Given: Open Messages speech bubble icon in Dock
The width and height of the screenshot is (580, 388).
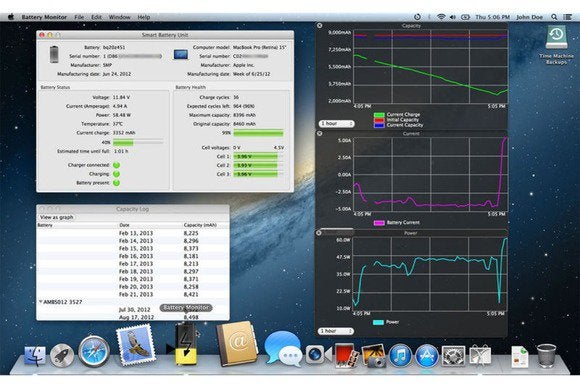Looking at the screenshot, I should (x=283, y=349).
